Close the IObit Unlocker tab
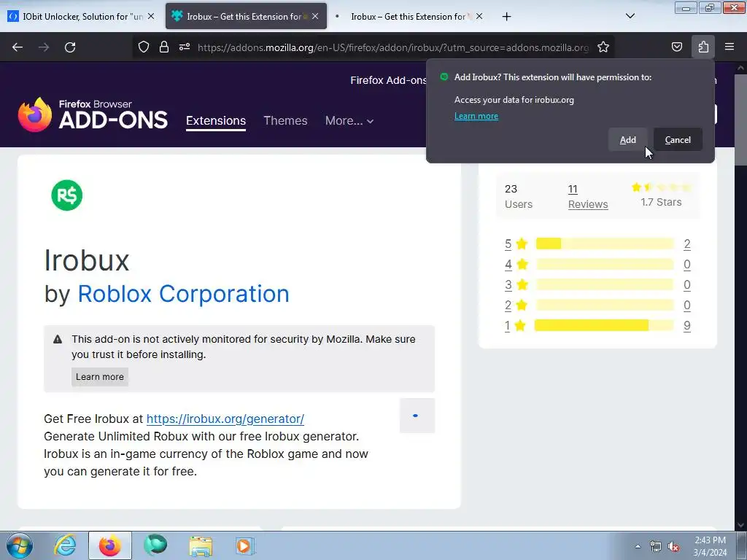 coord(151,16)
